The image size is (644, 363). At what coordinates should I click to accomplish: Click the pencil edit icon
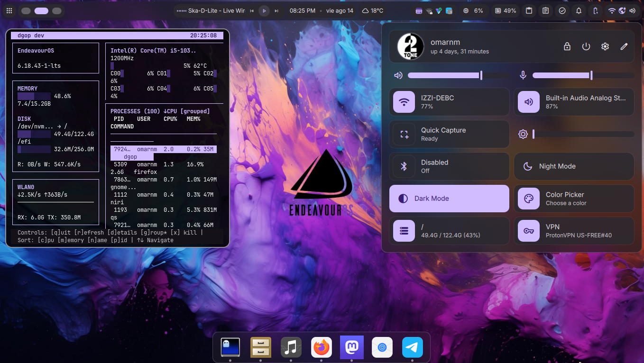[624, 46]
